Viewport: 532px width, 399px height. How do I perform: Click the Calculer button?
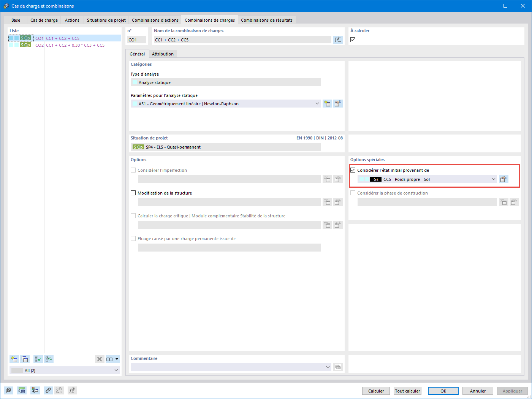[x=376, y=391]
